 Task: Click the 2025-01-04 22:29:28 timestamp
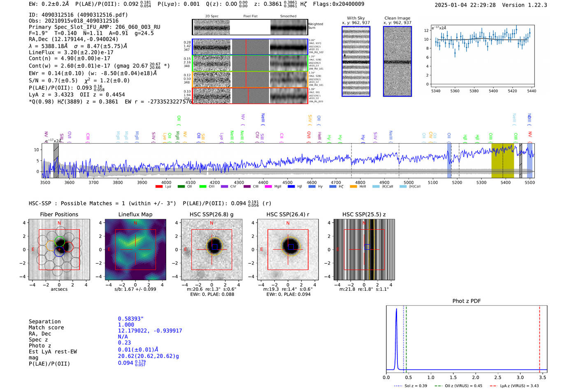click(x=465, y=5)
